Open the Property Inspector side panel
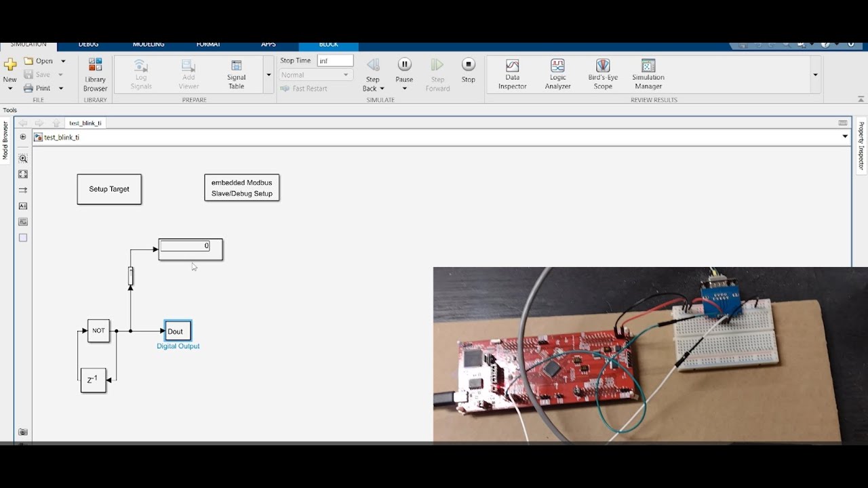Screen dimensions: 868x488 [x=861, y=146]
